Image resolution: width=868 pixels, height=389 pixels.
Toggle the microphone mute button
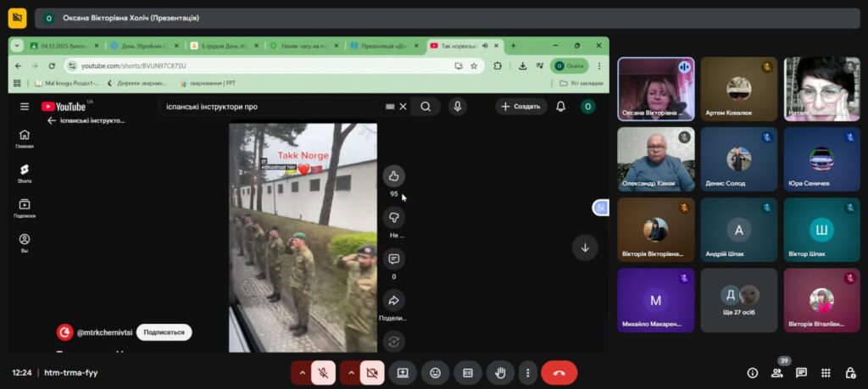[323, 373]
